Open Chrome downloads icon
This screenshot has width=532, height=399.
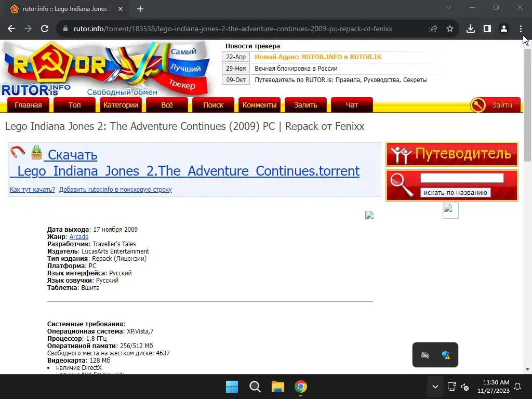471,29
